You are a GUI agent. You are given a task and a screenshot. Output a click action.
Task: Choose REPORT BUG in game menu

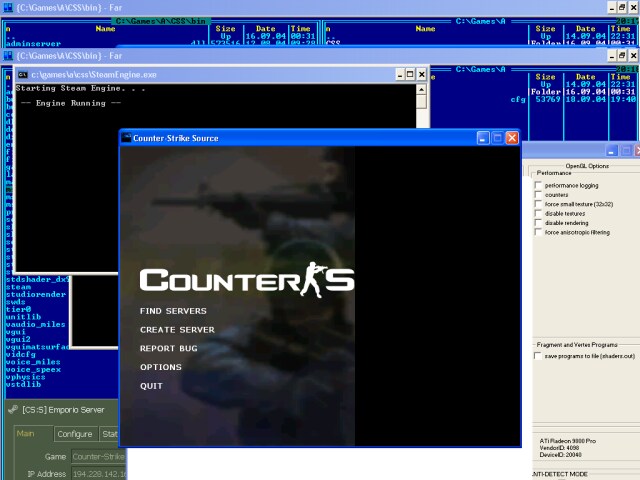coord(169,349)
